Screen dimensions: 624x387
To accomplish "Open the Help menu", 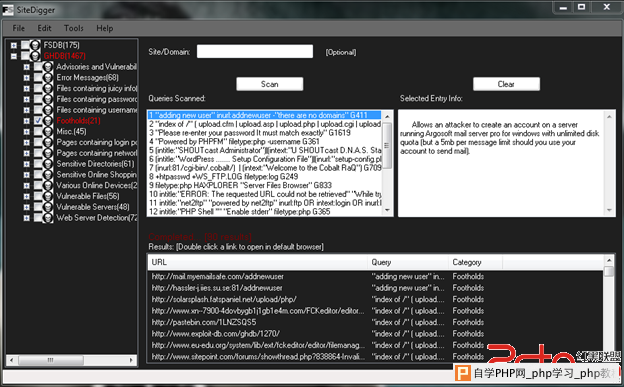I will click(105, 28).
